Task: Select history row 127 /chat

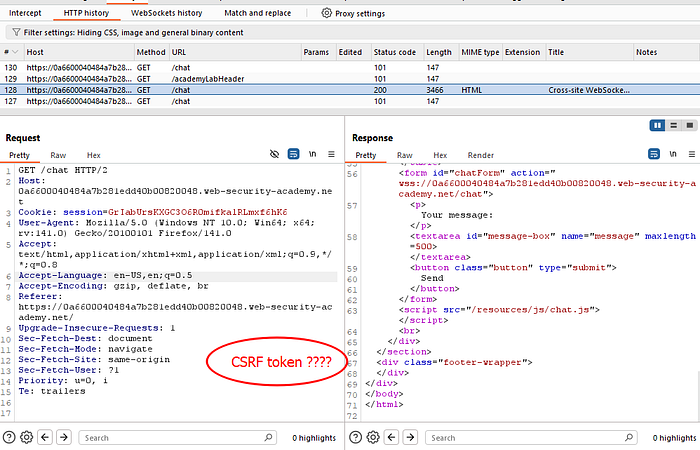Action: (350, 101)
